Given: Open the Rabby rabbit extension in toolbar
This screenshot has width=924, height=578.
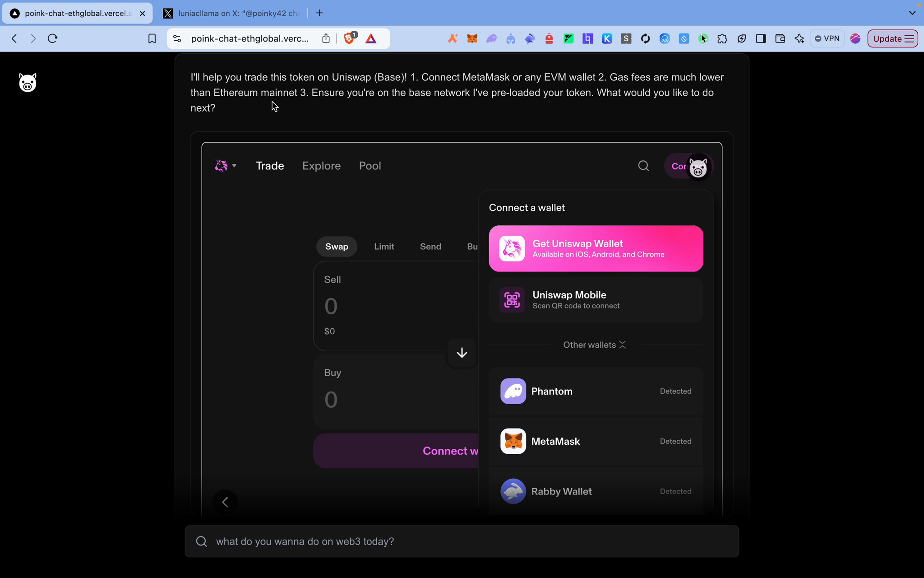Looking at the screenshot, I should coord(530,39).
